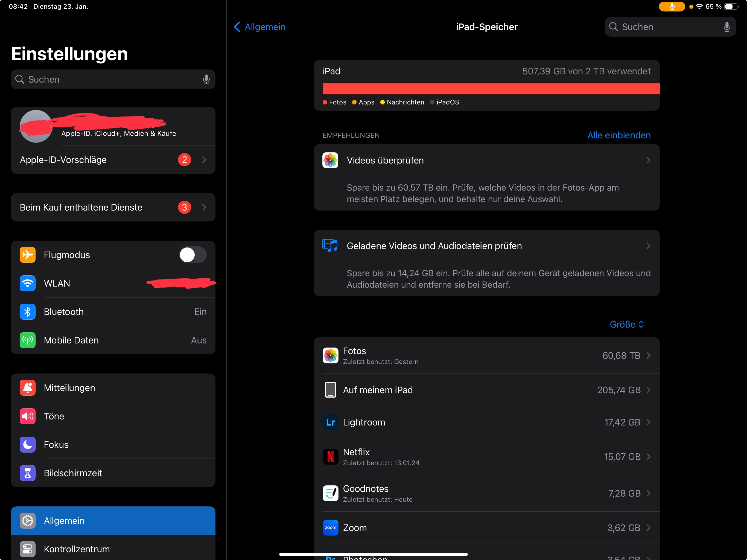Click the Einstellungen search field
747x560 pixels.
point(113,79)
